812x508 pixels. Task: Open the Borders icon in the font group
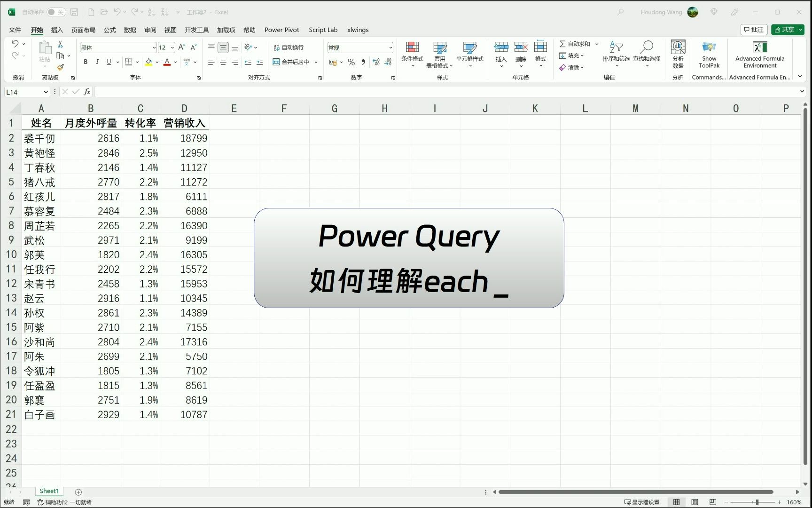pos(128,62)
